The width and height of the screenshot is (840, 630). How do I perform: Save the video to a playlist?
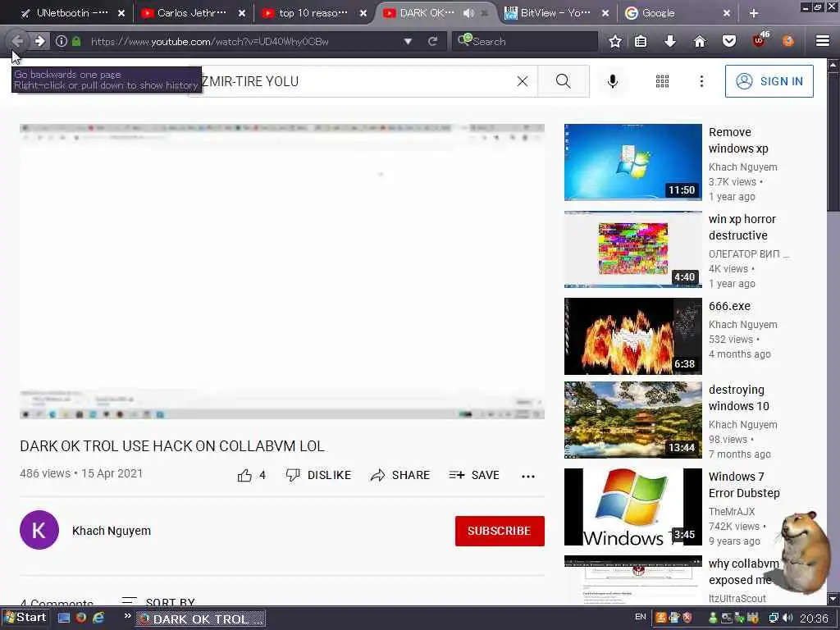[x=474, y=475]
